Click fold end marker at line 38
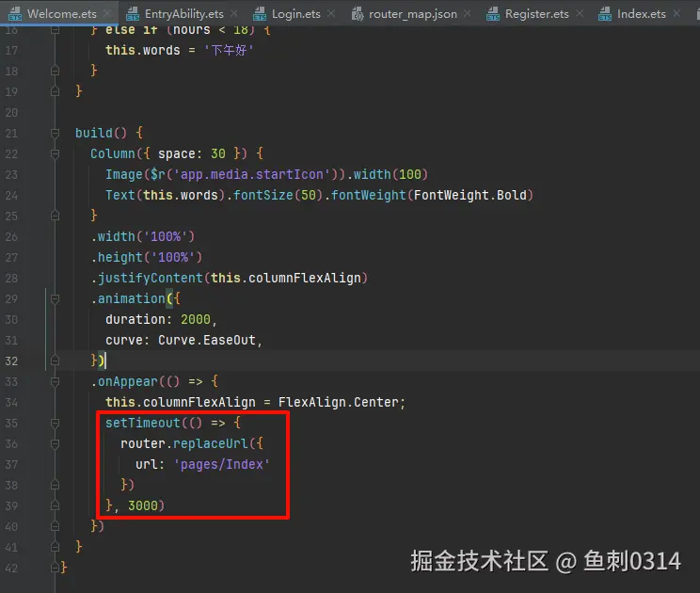Image resolution: width=700 pixels, height=593 pixels. tap(55, 485)
